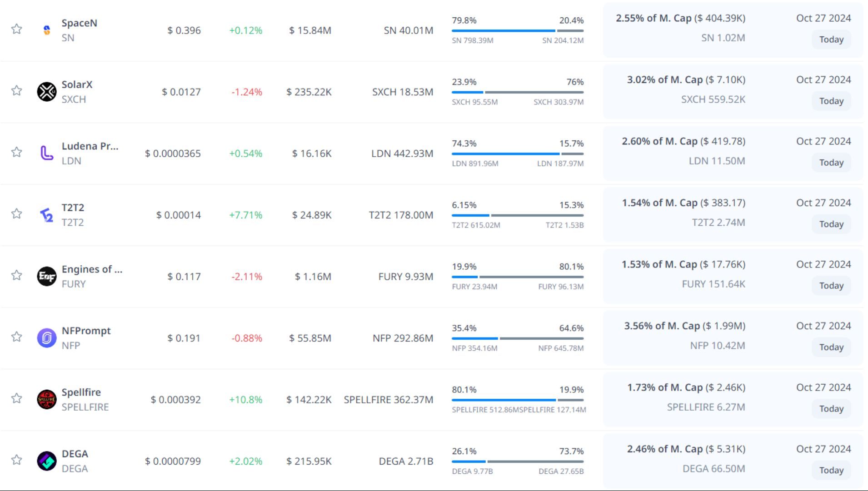Click the NFPrompt coin logo icon
The height and width of the screenshot is (491, 868).
click(x=46, y=338)
